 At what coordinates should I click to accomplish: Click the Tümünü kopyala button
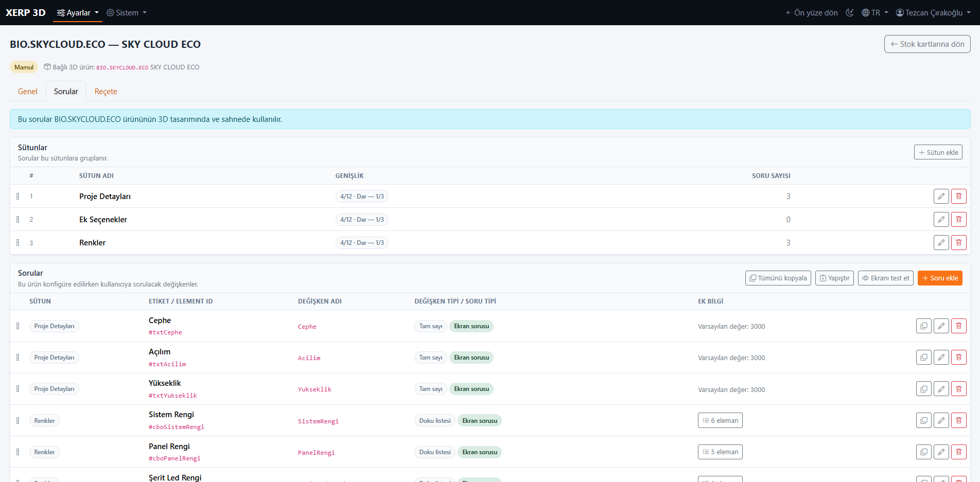(778, 278)
